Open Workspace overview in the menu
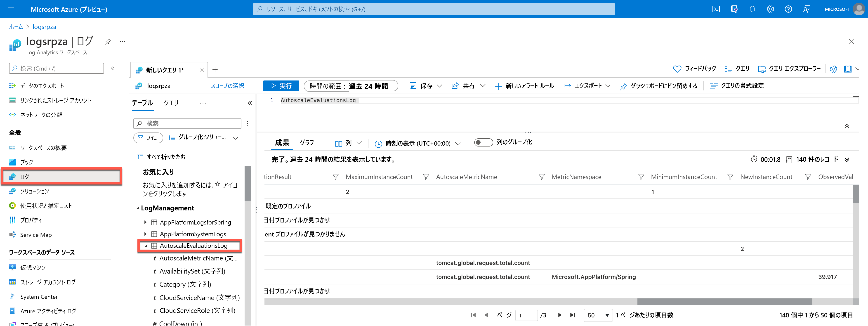Viewport: 868px width, 326px height. pos(43,148)
